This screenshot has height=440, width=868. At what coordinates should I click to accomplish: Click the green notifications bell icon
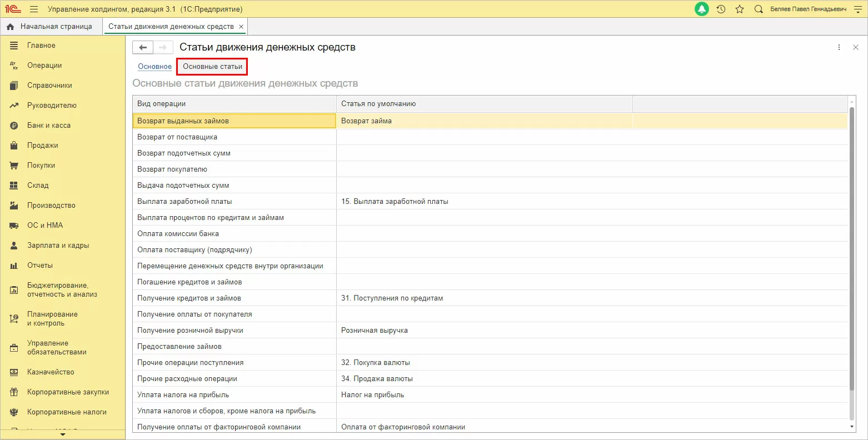pos(702,9)
